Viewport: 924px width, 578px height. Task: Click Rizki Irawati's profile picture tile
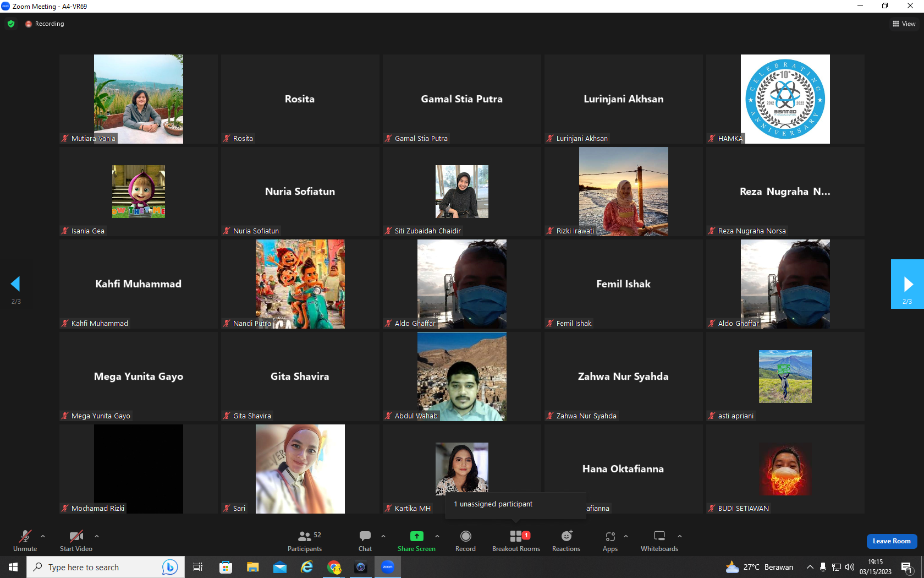click(x=624, y=192)
